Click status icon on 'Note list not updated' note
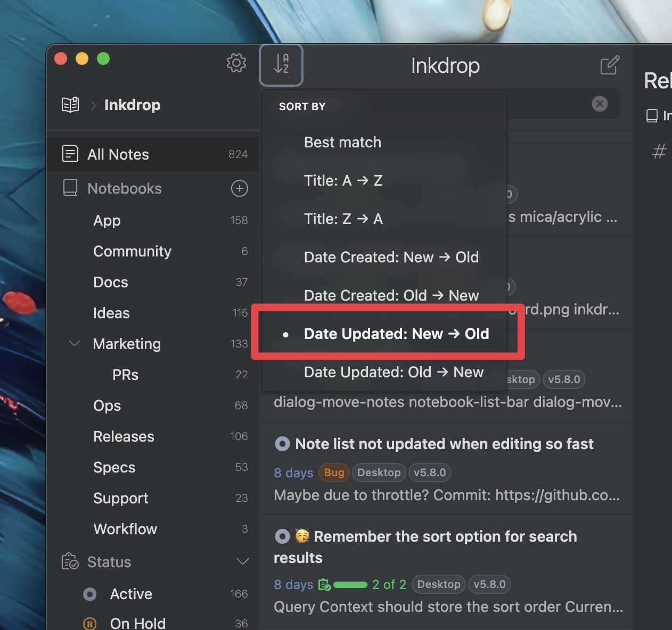672x630 pixels. pos(282,444)
